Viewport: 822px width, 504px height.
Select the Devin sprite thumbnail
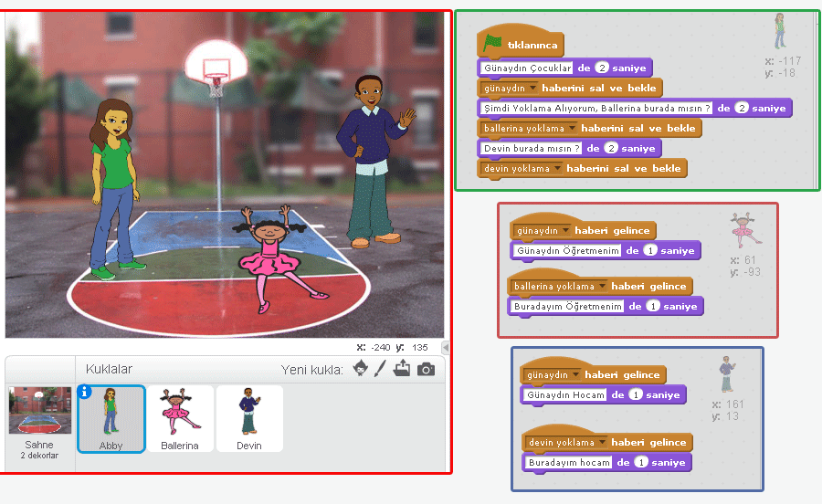pyautogui.click(x=249, y=418)
